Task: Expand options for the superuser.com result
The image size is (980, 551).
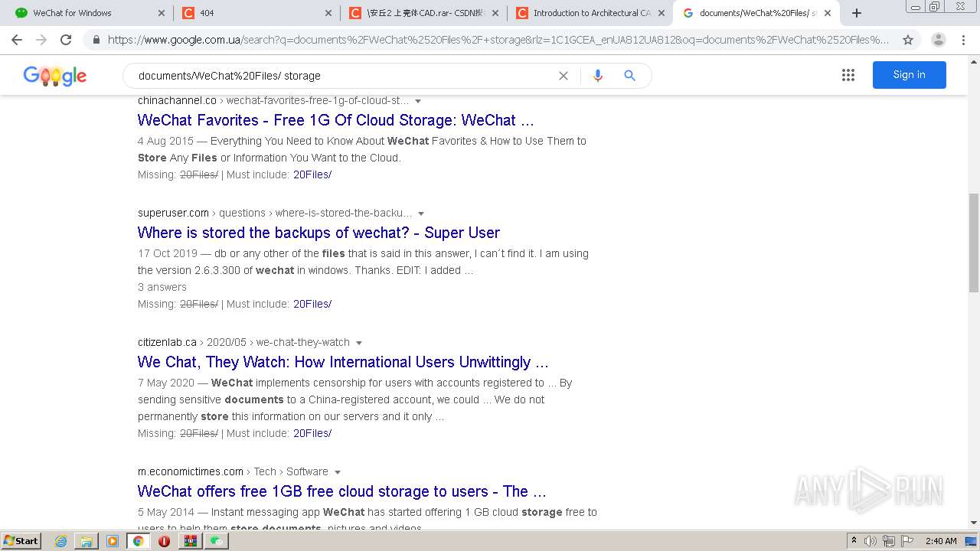Action: (421, 214)
